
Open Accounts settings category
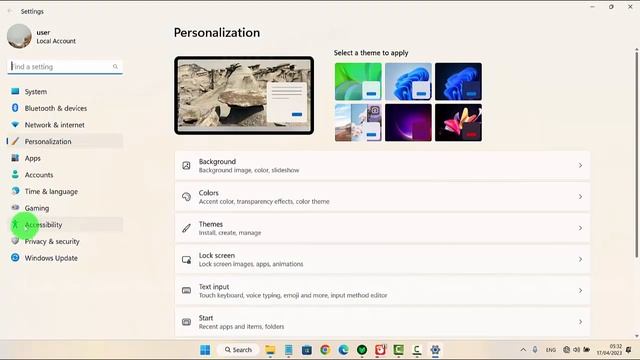[x=65, y=175]
